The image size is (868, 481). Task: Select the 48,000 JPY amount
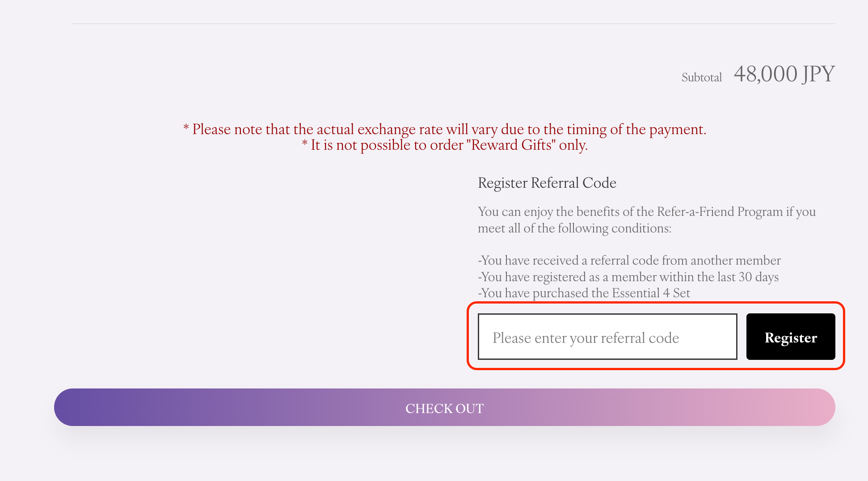tap(784, 74)
